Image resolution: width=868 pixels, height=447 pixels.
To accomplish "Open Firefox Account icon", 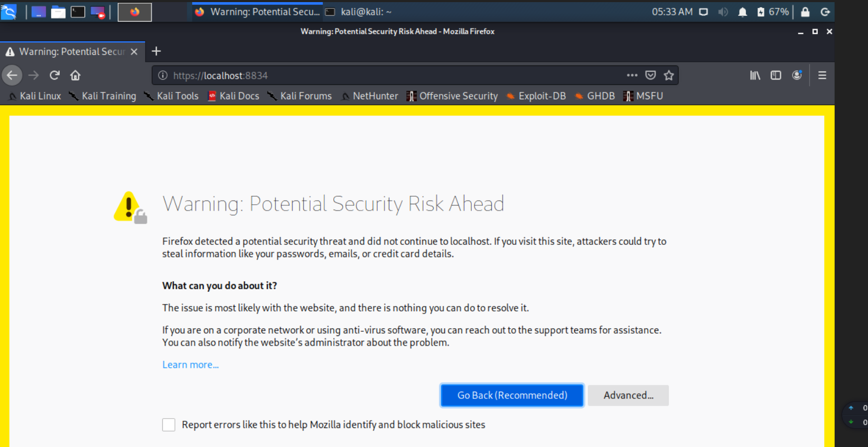I will pos(797,75).
